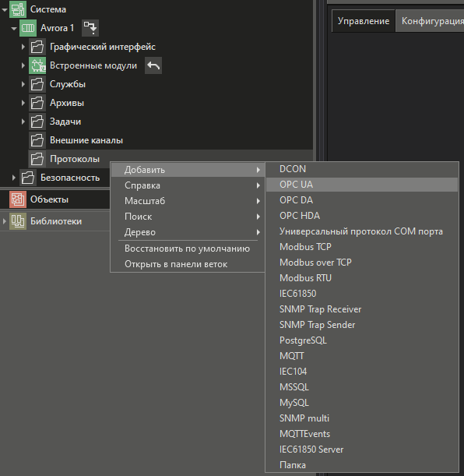Click the Библиотеки library icon
This screenshot has width=464, height=476.
coord(18,221)
